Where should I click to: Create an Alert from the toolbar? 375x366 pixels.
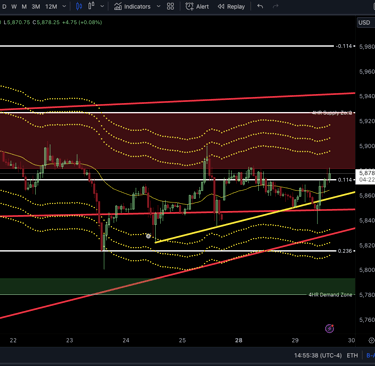197,6
